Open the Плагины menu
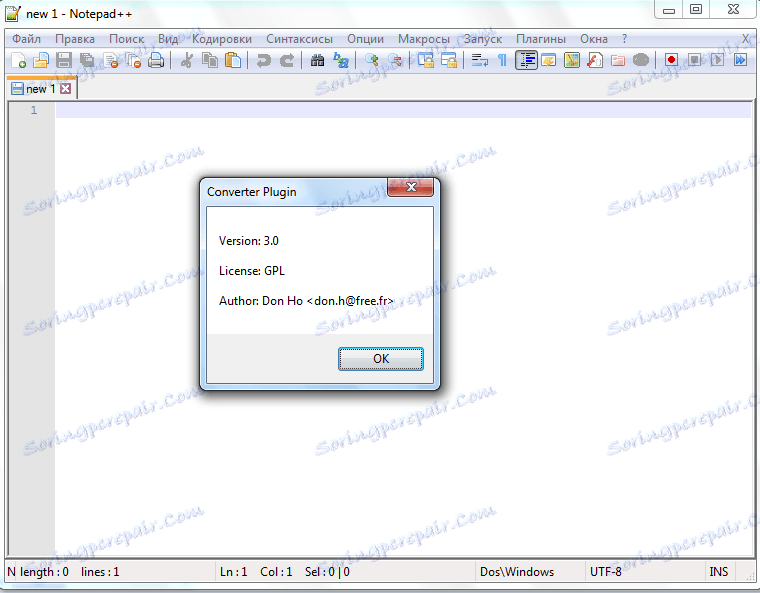This screenshot has width=760, height=593. 541,39
